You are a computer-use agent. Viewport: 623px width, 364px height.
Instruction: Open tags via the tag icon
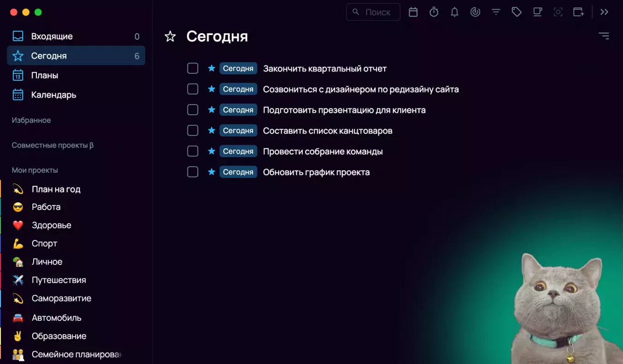point(517,12)
